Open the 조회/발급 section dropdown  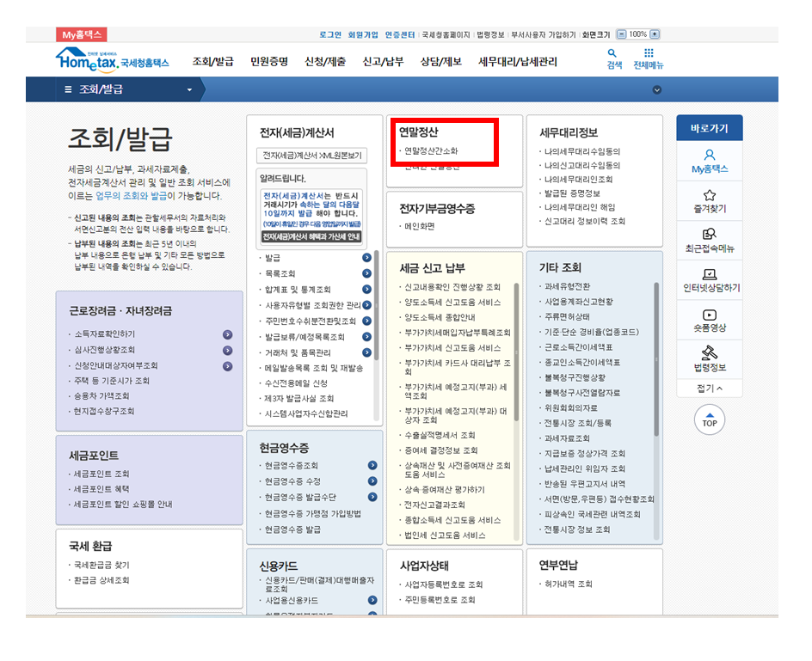pos(129,89)
